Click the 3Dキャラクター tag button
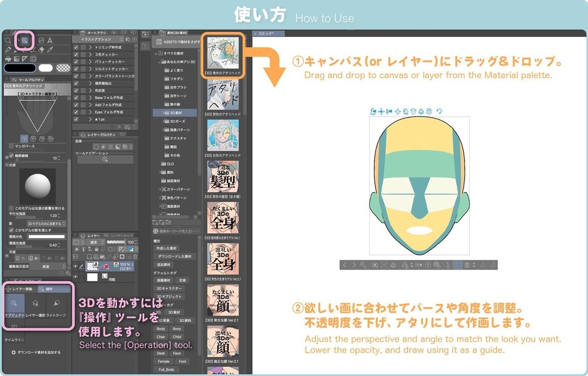The height and width of the screenshot is (376, 588). tap(169, 289)
